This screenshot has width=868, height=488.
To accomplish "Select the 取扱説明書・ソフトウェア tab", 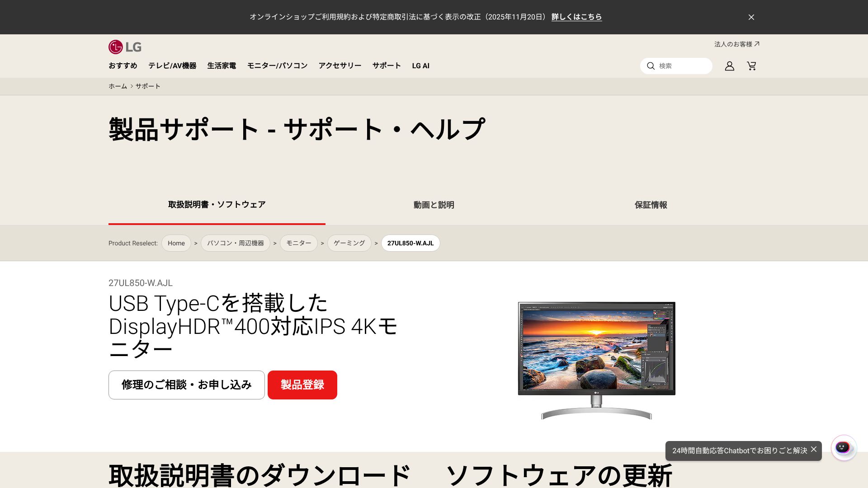I will pos(217,205).
